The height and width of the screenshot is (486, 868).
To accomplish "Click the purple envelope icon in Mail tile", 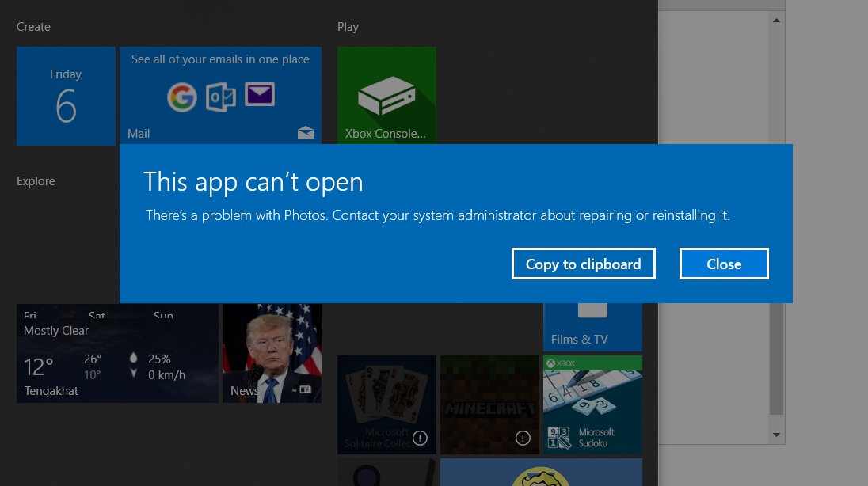I will pos(260,94).
